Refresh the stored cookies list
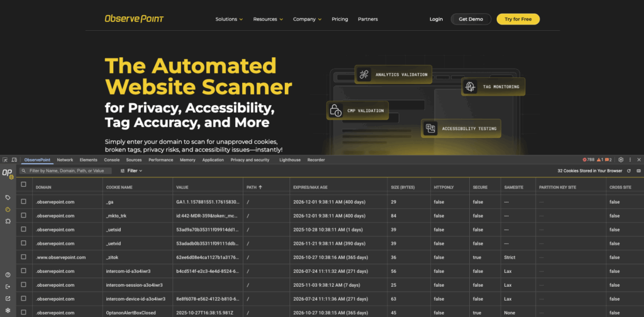The height and width of the screenshot is (317, 644). tap(628, 170)
